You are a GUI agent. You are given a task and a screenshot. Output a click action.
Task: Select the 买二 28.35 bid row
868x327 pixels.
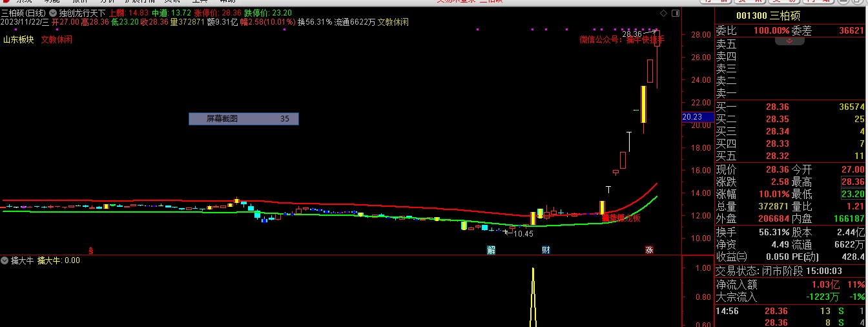click(x=790, y=119)
